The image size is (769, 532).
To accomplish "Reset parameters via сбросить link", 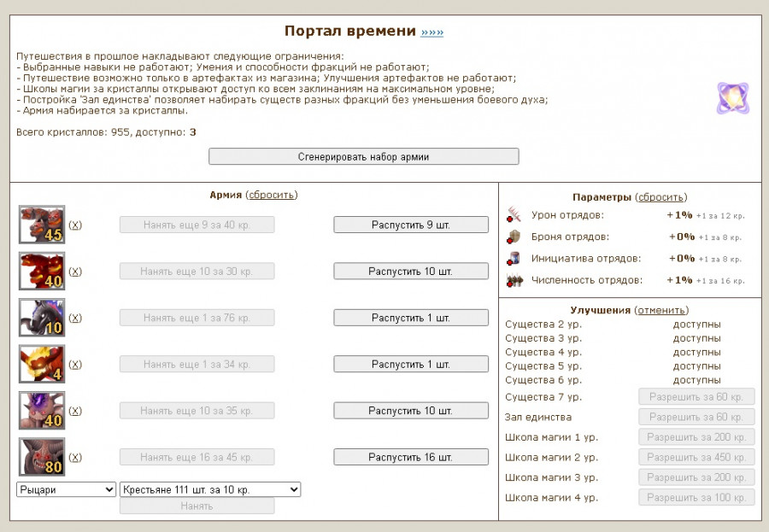I will [660, 197].
